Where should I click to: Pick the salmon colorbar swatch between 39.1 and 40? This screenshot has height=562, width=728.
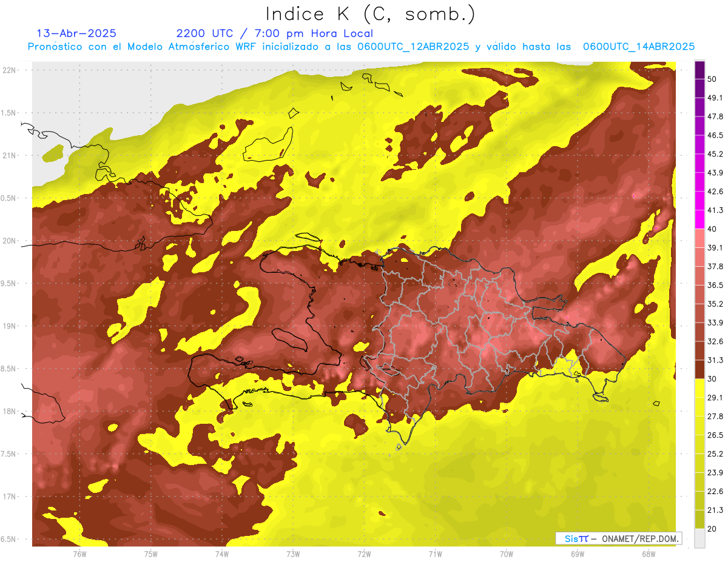[x=699, y=238]
